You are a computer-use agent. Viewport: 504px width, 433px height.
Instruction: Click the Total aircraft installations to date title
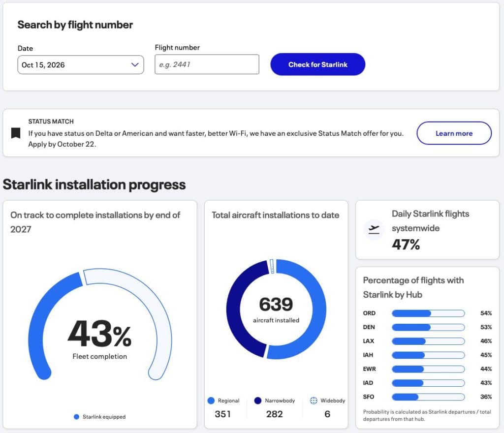pos(276,215)
